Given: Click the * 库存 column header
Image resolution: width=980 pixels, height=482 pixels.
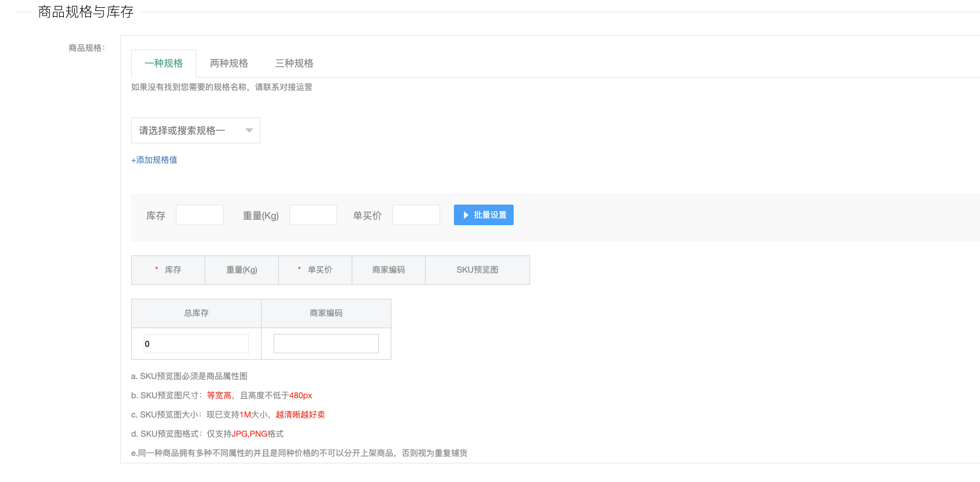Looking at the screenshot, I should (168, 270).
